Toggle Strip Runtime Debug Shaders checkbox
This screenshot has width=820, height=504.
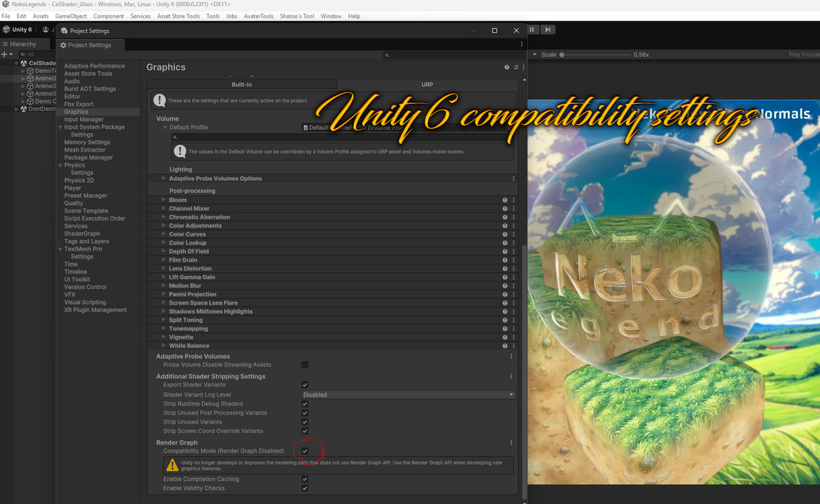point(305,404)
